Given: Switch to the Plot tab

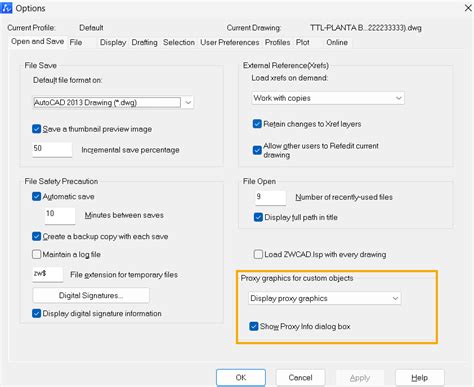Looking at the screenshot, I should pos(302,42).
